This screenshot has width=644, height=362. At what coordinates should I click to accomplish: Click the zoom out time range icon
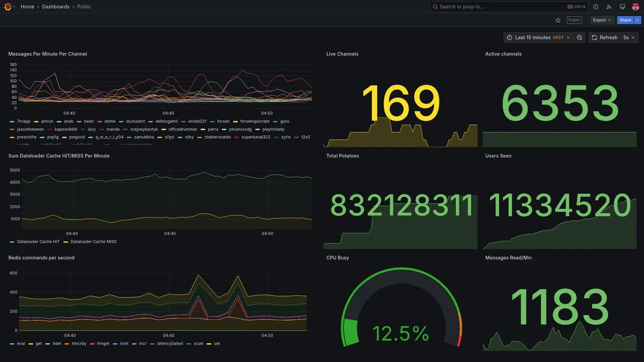pyautogui.click(x=580, y=38)
